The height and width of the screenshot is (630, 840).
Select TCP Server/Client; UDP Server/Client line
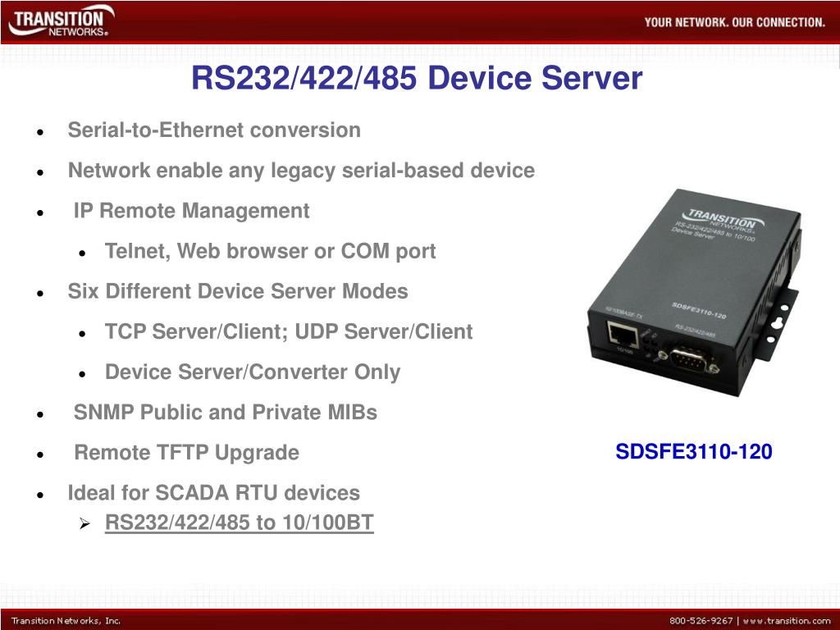288,331
